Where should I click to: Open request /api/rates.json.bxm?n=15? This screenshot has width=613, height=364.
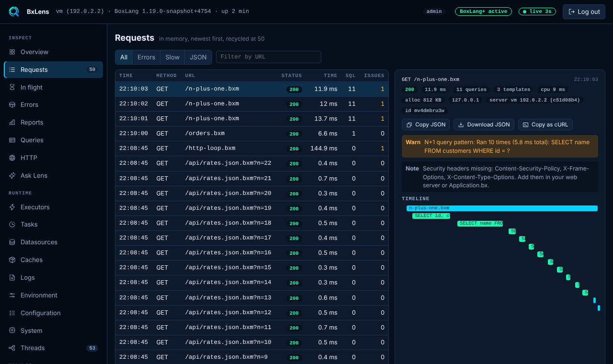pos(252,267)
